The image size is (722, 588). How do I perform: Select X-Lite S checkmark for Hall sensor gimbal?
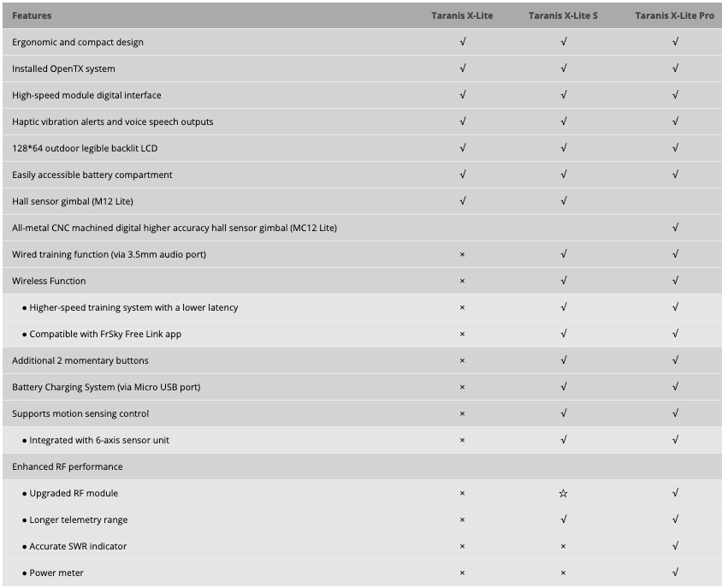(563, 201)
